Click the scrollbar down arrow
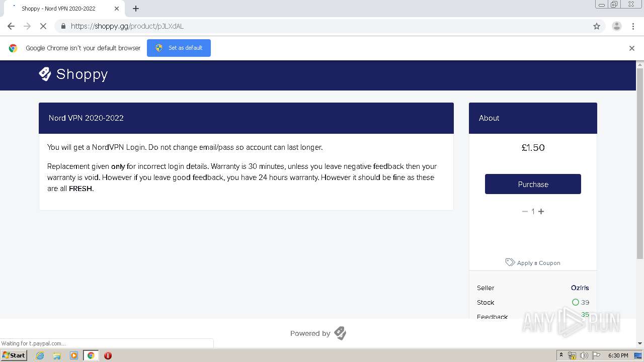Image resolution: width=644 pixels, height=362 pixels. pyautogui.click(x=640, y=343)
